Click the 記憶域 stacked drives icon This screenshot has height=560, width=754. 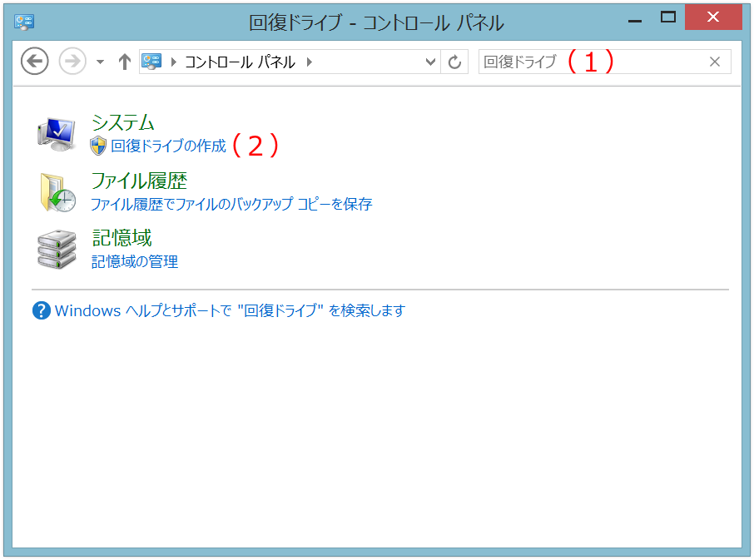tap(57, 249)
